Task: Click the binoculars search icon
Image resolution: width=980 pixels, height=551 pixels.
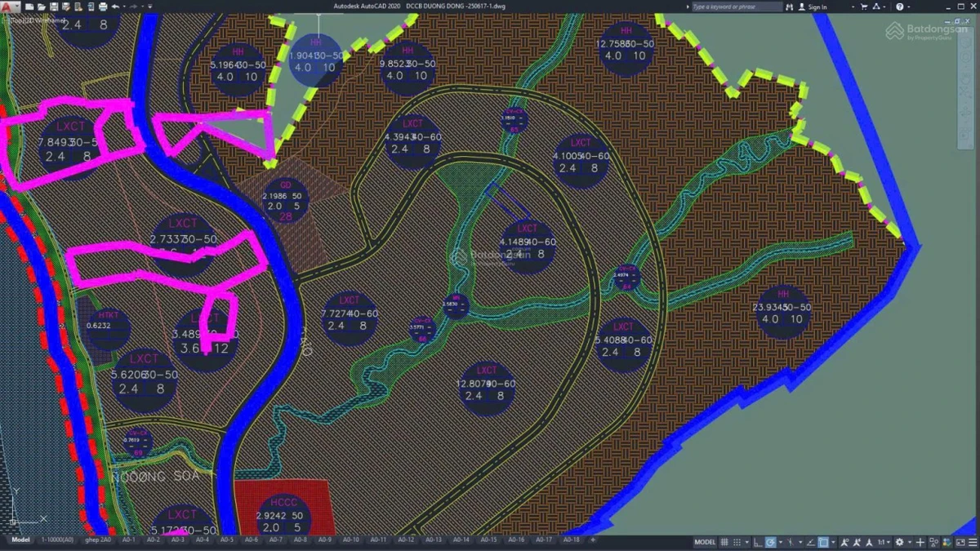Action: coord(790,7)
